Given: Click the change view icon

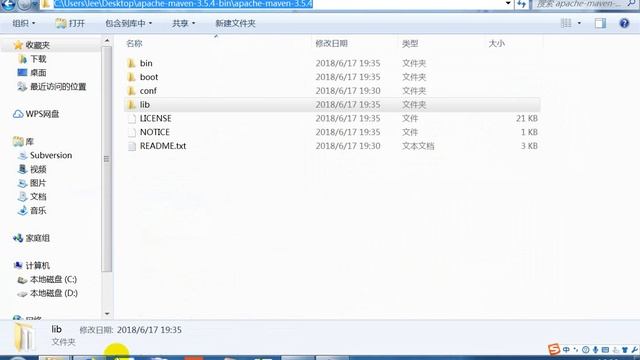Looking at the screenshot, I should pyautogui.click(x=566, y=23).
